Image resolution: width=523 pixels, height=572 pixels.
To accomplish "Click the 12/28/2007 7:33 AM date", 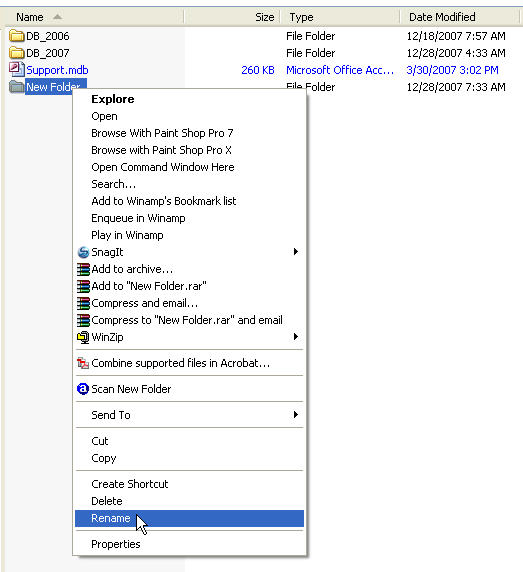I will click(456, 87).
